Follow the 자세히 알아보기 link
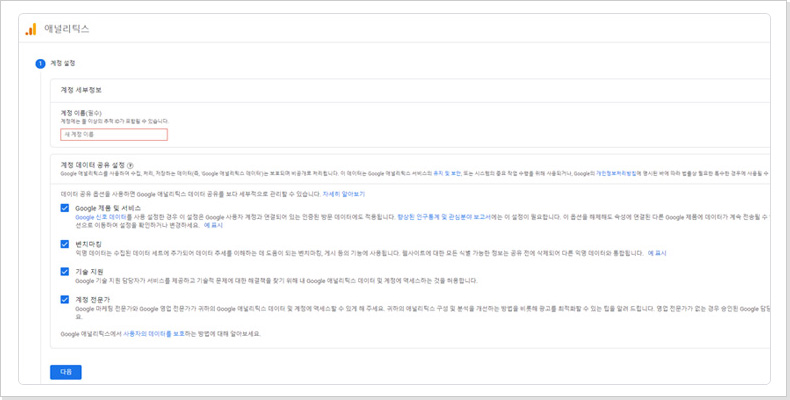Viewport: 790px width, 400px height. [344, 194]
